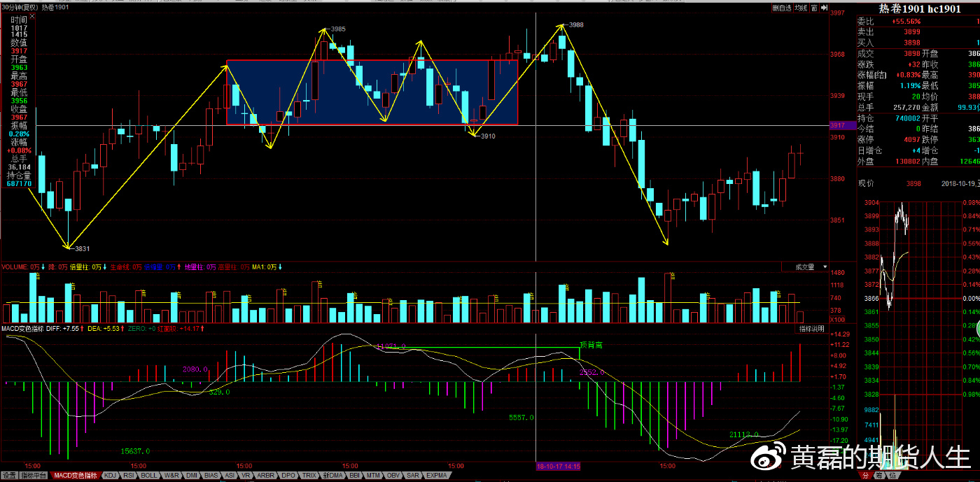
Task: Switch to the ASI indicator tab
Action: coord(230,476)
